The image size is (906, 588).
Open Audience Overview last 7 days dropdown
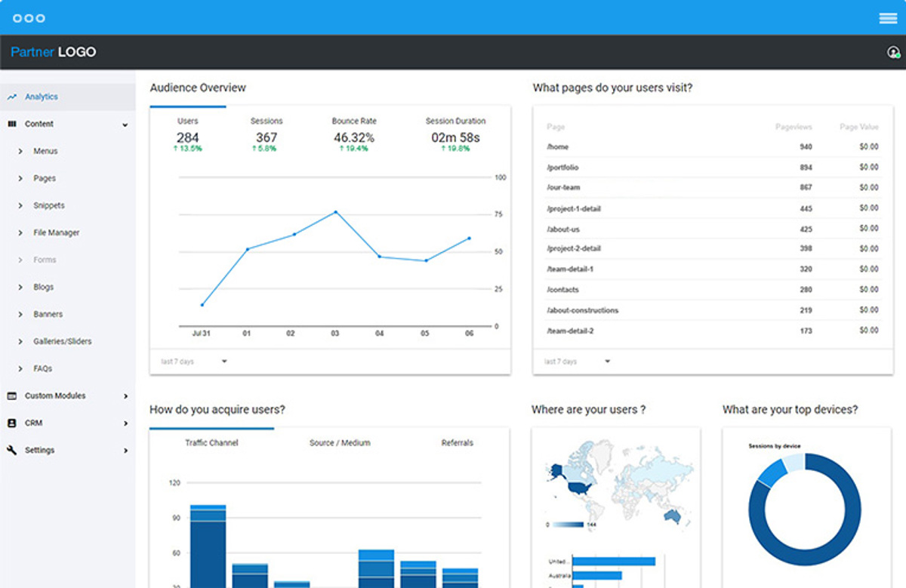tap(194, 362)
